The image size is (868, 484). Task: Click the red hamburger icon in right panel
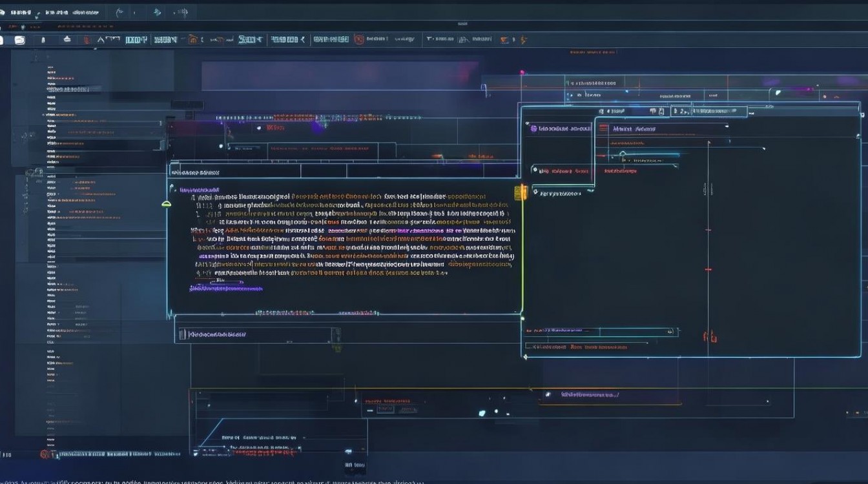point(603,128)
